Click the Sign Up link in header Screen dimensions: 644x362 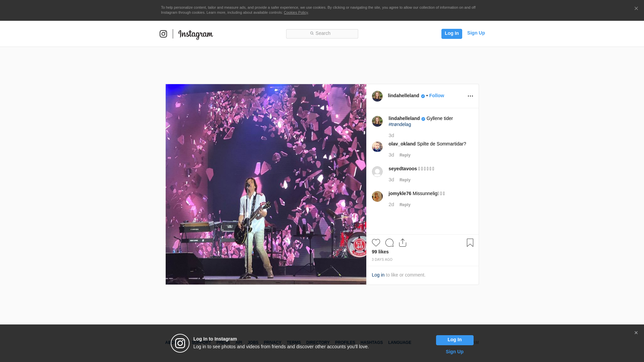point(476,33)
